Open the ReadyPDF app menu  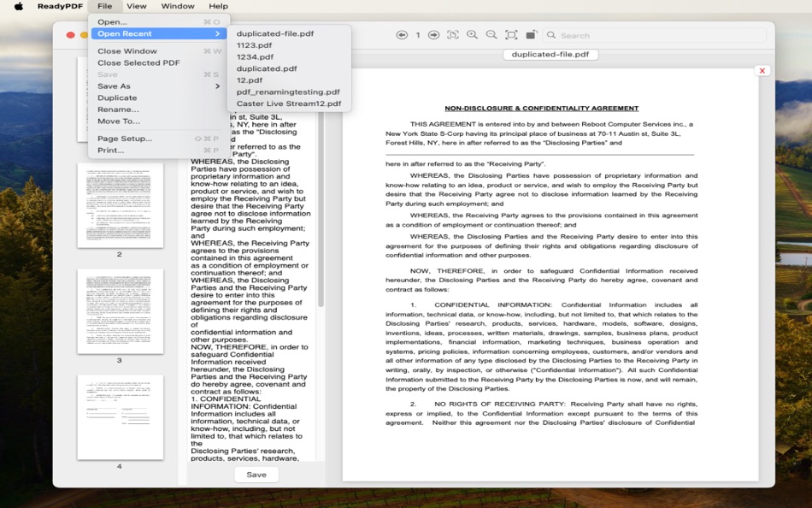60,6
